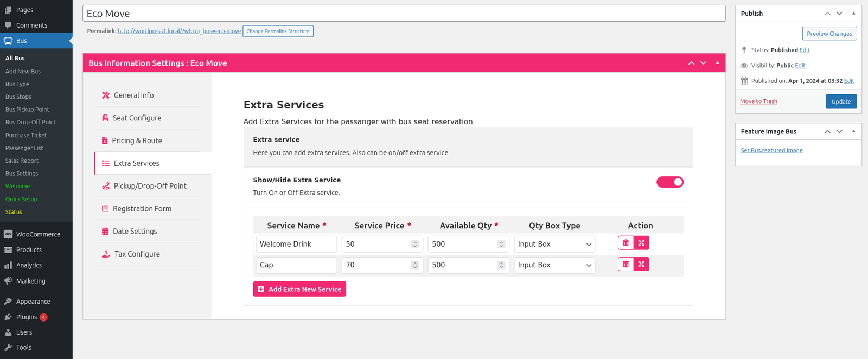
Task: Click the Set Bus featured image link
Action: (771, 150)
